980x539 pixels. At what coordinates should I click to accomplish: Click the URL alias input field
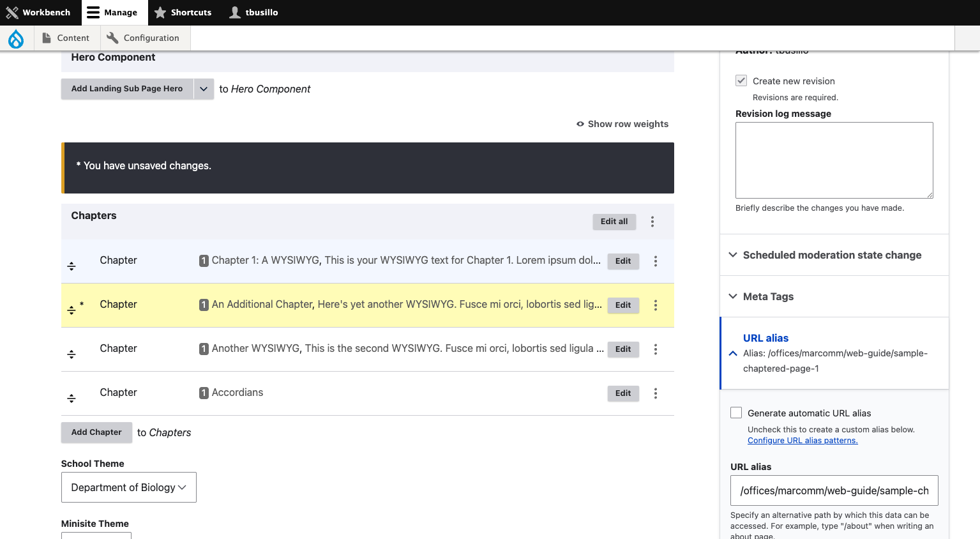pyautogui.click(x=834, y=490)
